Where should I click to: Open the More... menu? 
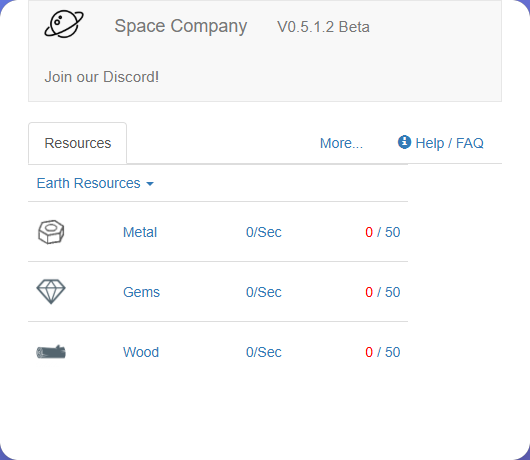pyautogui.click(x=341, y=143)
